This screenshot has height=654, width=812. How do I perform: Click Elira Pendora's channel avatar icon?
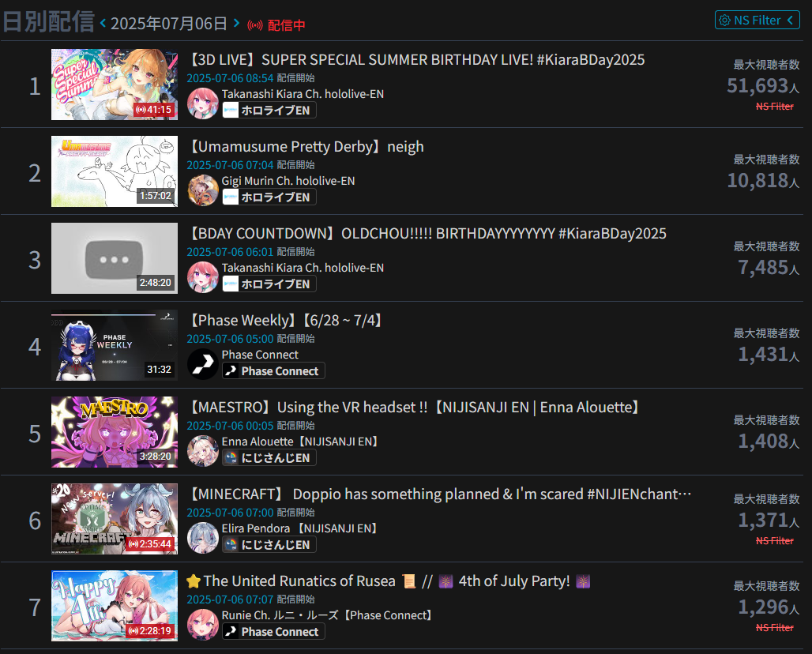[202, 538]
